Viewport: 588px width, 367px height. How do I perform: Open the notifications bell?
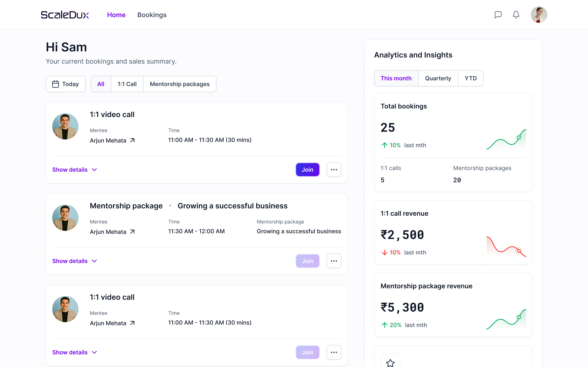516,15
